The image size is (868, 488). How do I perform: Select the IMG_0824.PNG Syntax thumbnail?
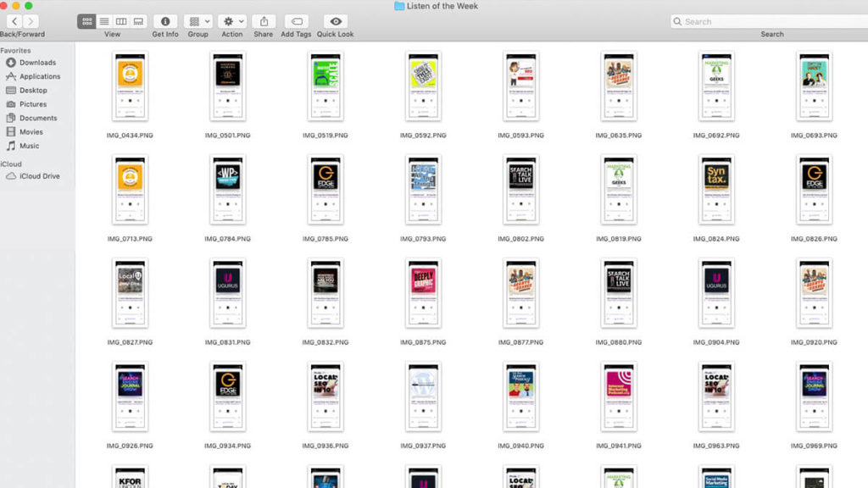(x=716, y=189)
